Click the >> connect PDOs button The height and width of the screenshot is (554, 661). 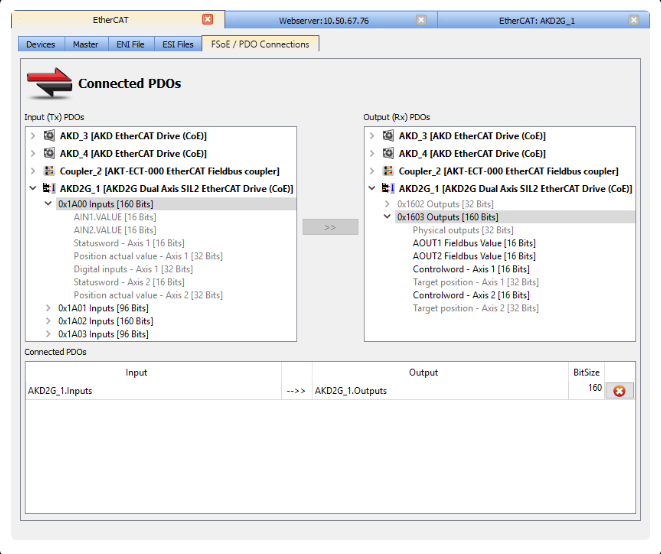click(x=330, y=227)
